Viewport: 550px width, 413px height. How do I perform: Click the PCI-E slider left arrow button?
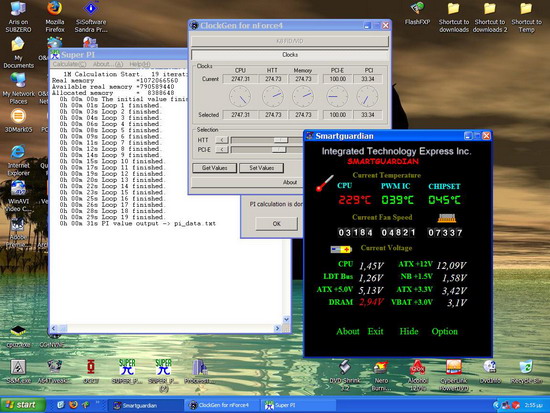(222, 150)
